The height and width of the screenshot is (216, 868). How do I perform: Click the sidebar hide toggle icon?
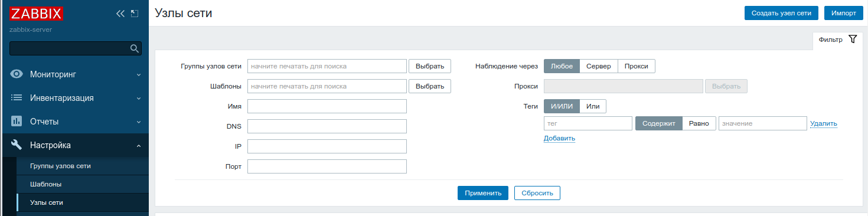135,14
